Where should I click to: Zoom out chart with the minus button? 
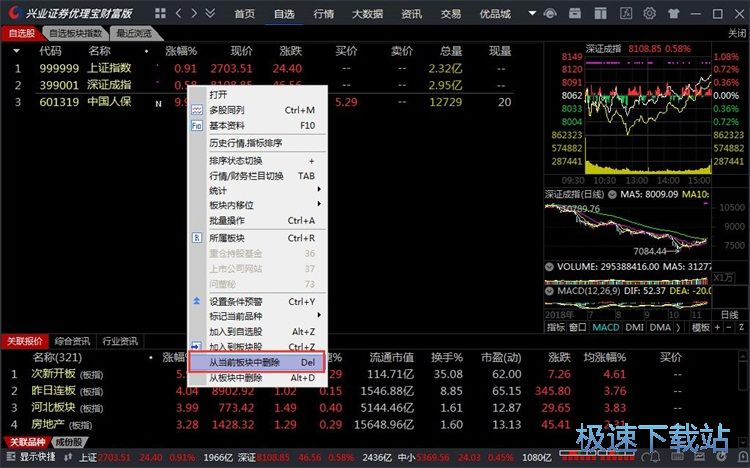(729, 327)
